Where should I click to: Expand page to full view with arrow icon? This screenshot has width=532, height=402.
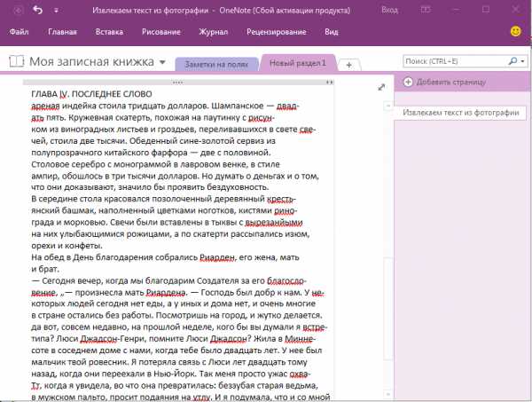(381, 87)
